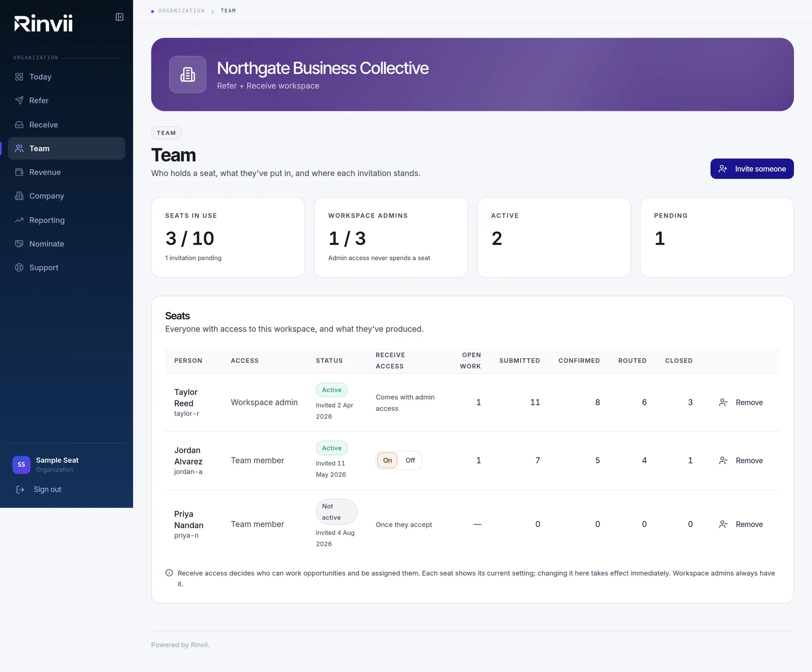
Task: Click the Active badge for Jordan Alvarez
Action: [332, 448]
